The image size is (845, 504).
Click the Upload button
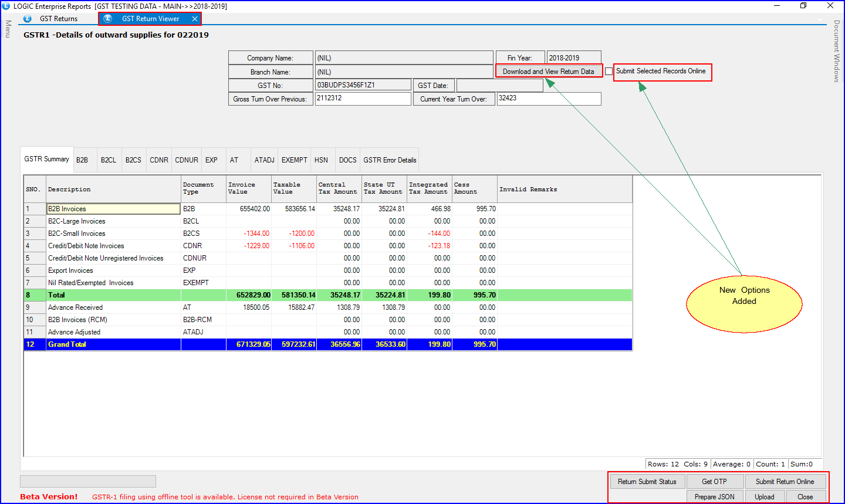click(x=764, y=496)
